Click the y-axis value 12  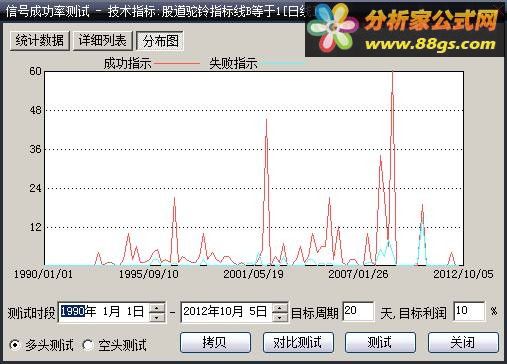[36, 227]
